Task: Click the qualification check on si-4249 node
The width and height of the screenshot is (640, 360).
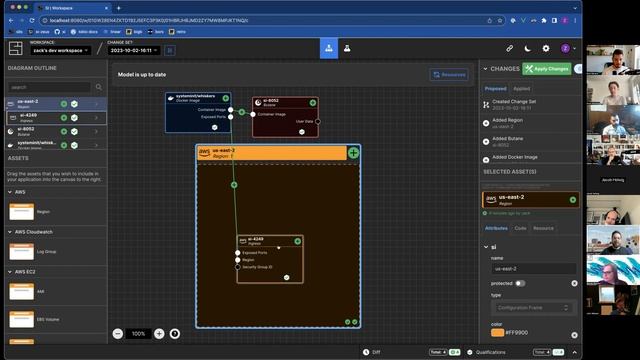Action: tap(287, 278)
